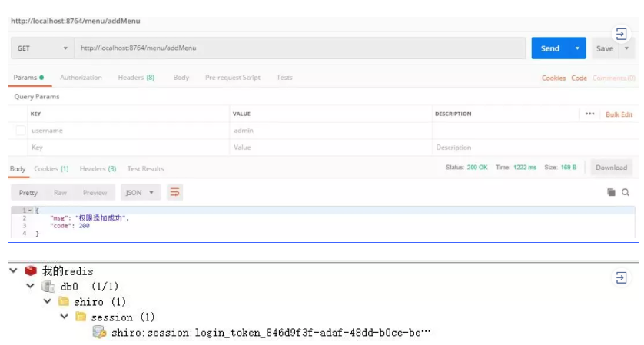Toggle the username parameter checkbox
Image resolution: width=644 pixels, height=345 pixels.
click(21, 131)
